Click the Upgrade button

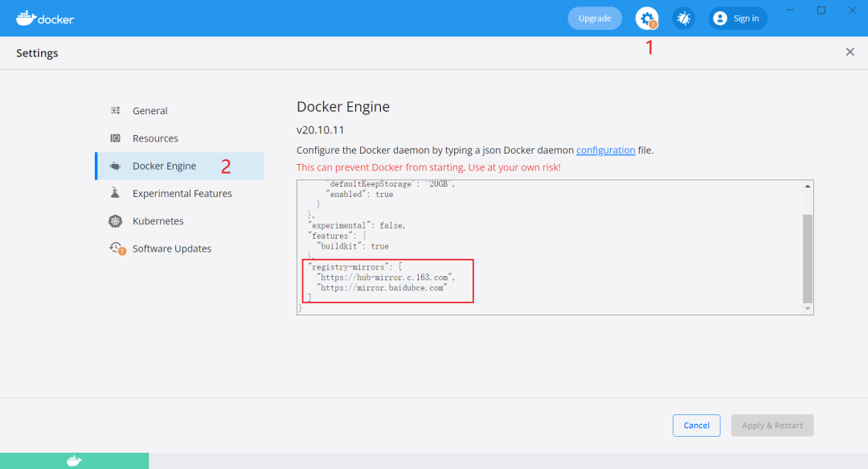pyautogui.click(x=595, y=19)
